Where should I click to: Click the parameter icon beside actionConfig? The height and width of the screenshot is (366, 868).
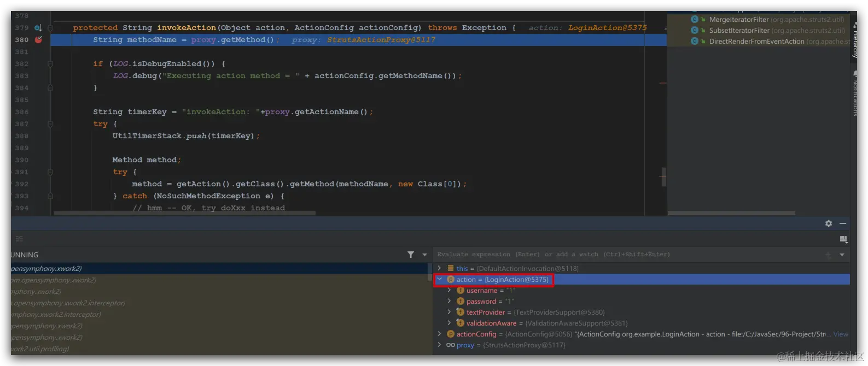[x=451, y=334]
